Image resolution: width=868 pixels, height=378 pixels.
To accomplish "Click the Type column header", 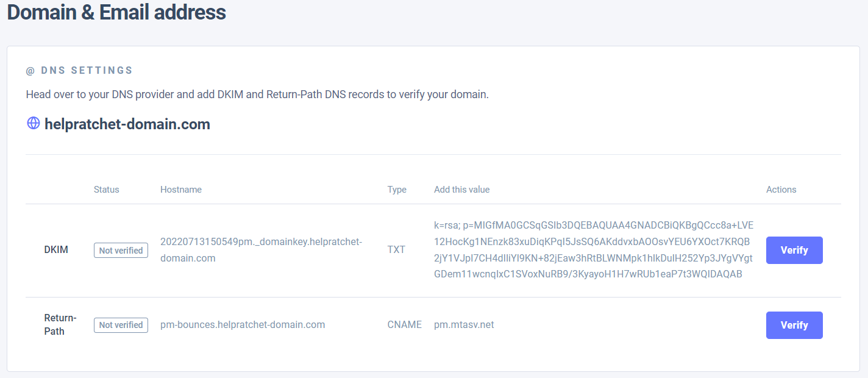I will tap(397, 190).
